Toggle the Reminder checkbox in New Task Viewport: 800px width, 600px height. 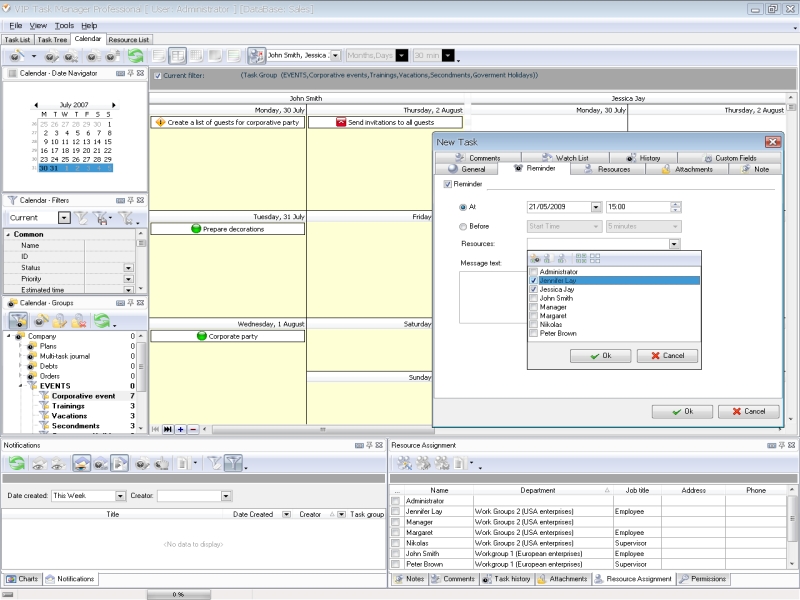[x=447, y=184]
